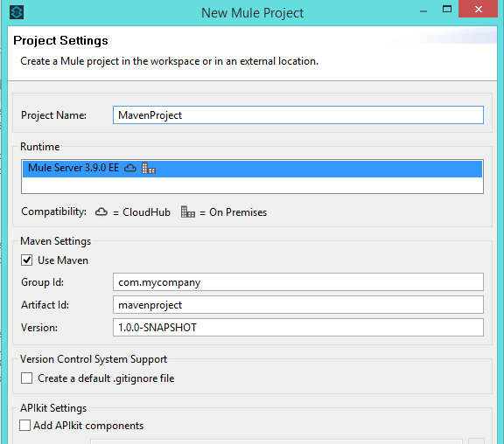Place cursor in the Version field

[x=298, y=328]
